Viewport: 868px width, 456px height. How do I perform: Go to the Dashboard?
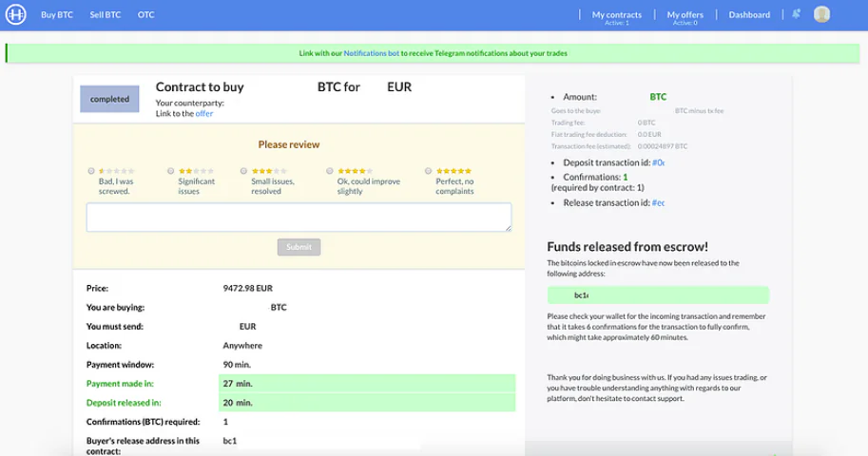click(749, 15)
